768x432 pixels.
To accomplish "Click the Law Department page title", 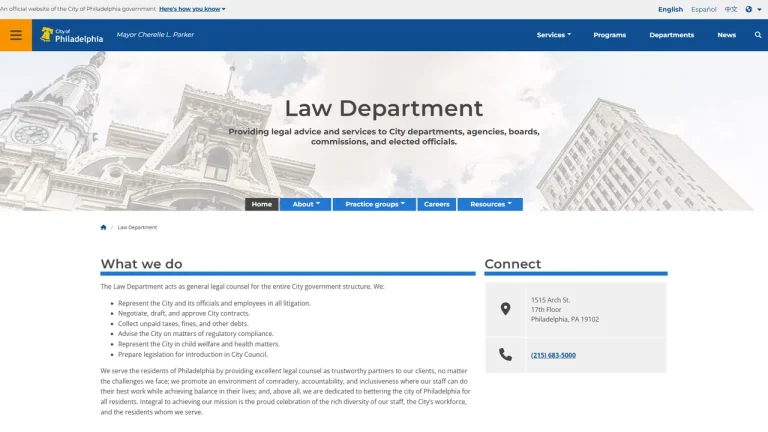I will coord(384,108).
